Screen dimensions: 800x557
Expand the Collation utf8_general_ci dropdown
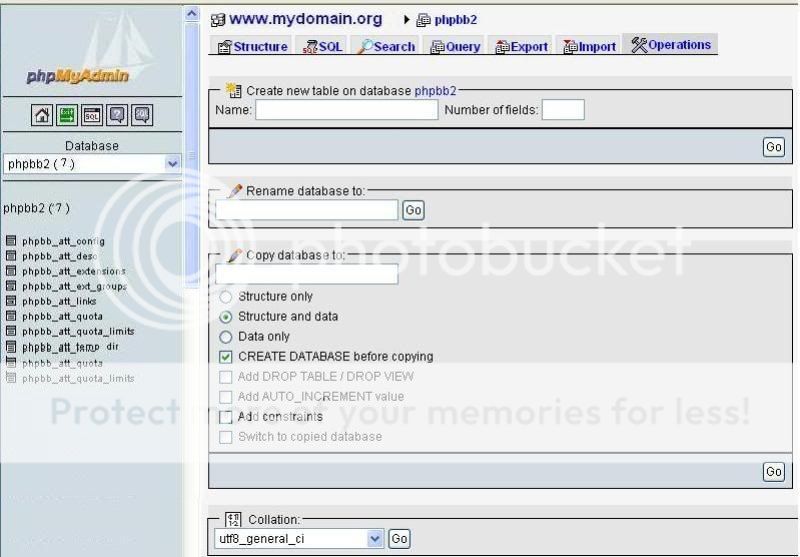pyautogui.click(x=375, y=539)
